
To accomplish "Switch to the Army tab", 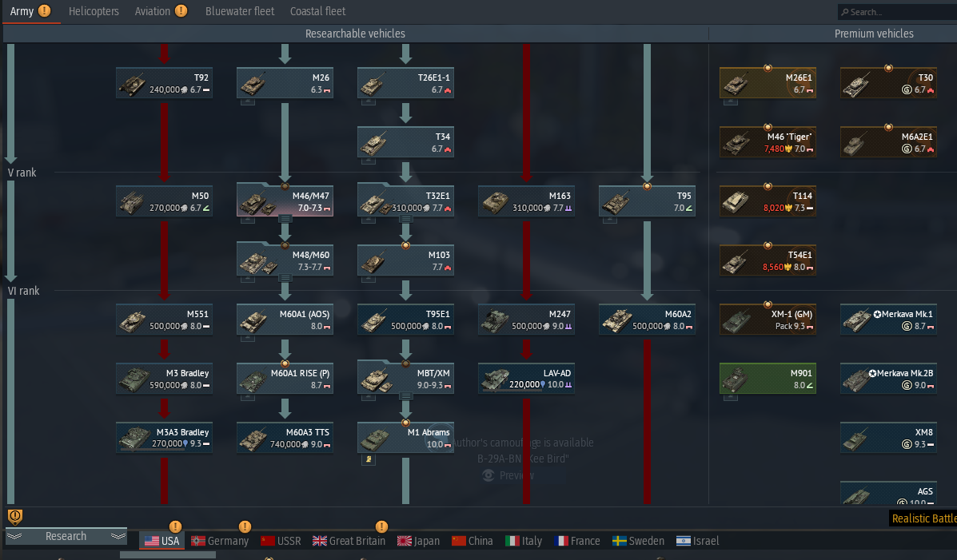I will 30,11.
